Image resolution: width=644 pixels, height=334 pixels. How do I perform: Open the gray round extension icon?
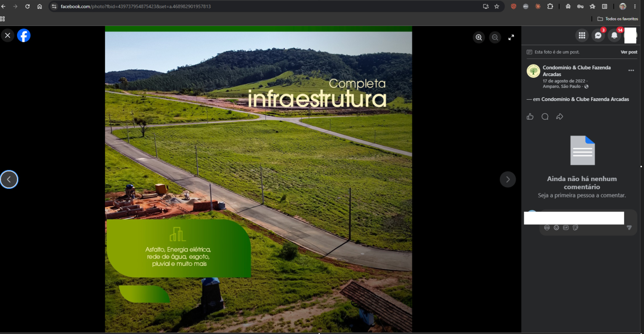tap(526, 6)
